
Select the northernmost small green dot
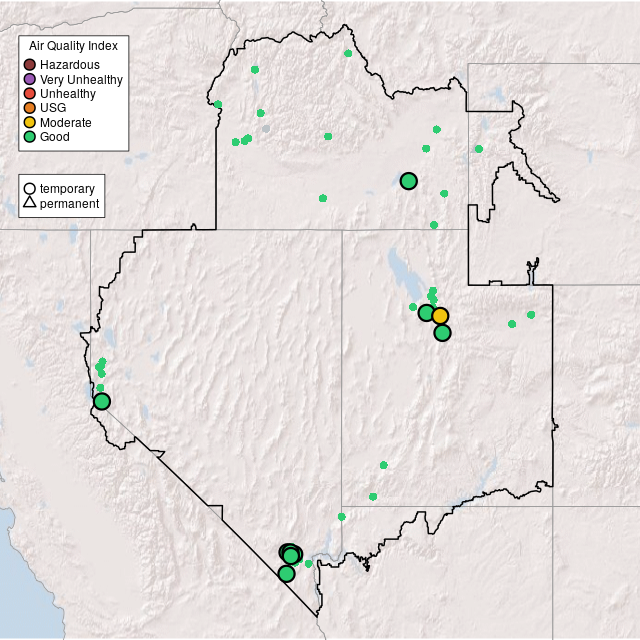click(x=347, y=53)
